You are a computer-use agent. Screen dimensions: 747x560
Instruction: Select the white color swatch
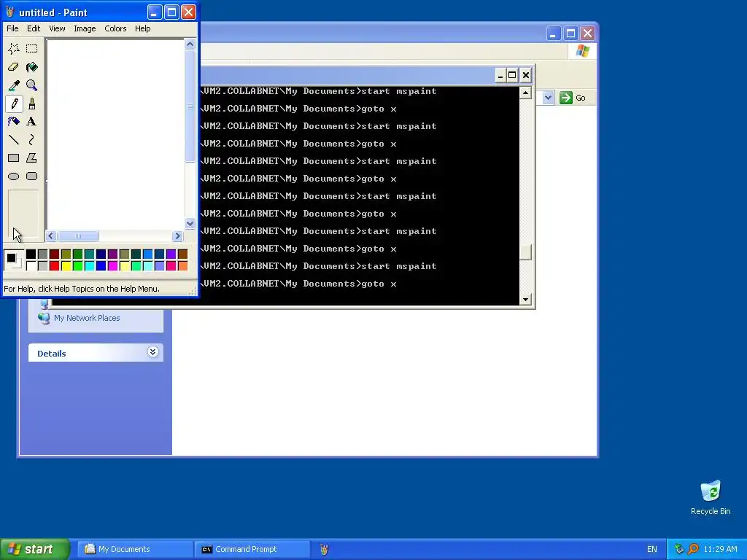(31, 265)
